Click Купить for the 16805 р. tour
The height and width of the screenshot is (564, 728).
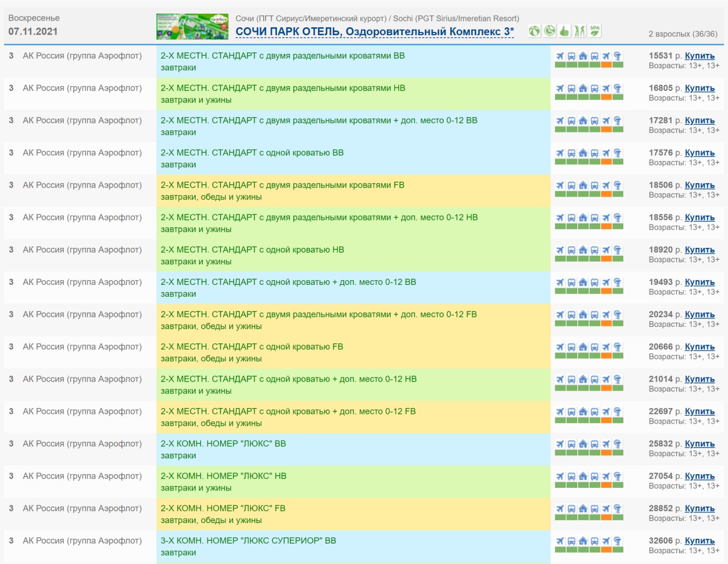[x=700, y=88]
